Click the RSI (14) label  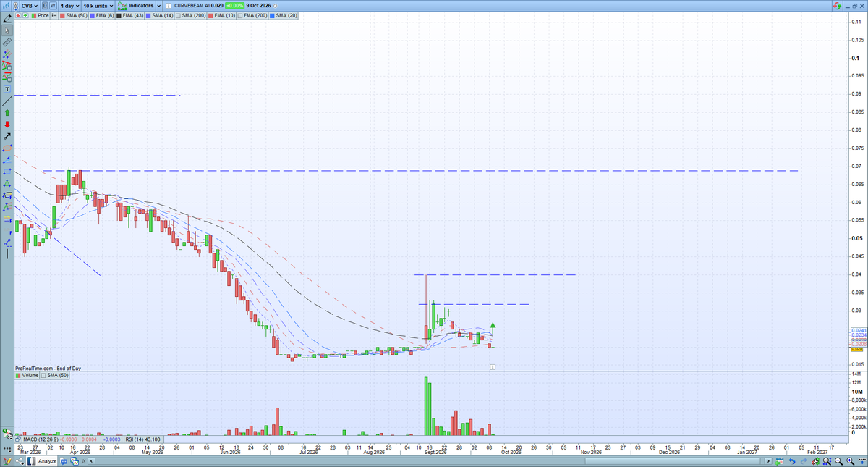(x=135, y=439)
